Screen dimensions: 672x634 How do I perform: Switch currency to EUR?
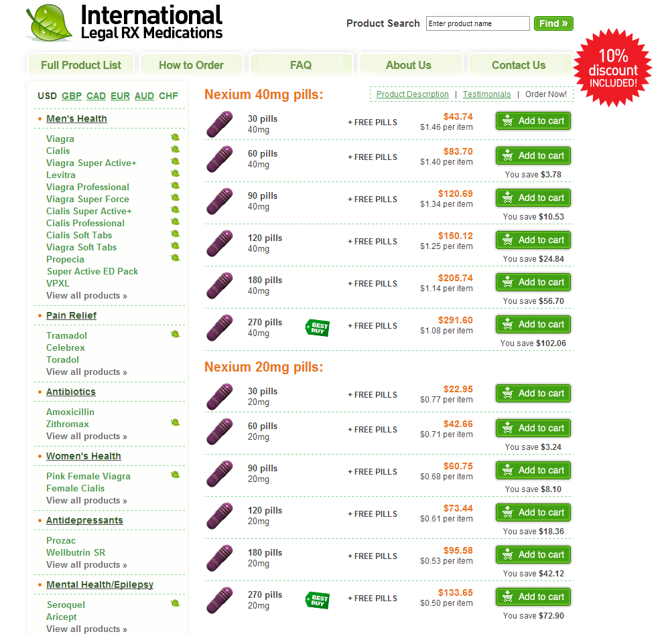click(120, 96)
